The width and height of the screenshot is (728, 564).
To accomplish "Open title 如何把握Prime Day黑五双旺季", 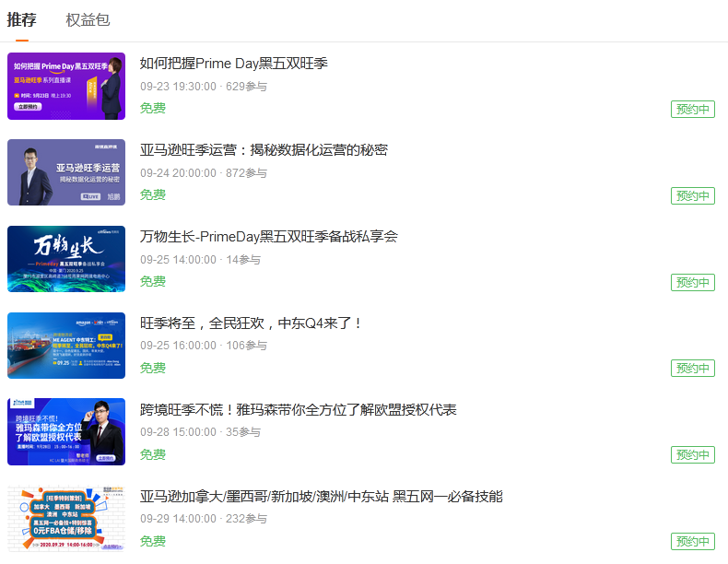I will (x=233, y=64).
